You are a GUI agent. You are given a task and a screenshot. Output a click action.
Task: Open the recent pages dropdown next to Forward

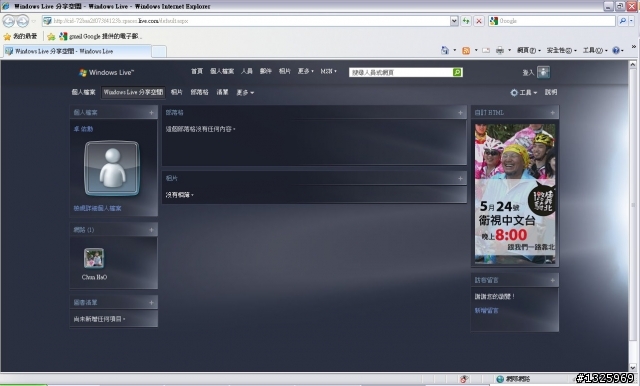(x=33, y=21)
